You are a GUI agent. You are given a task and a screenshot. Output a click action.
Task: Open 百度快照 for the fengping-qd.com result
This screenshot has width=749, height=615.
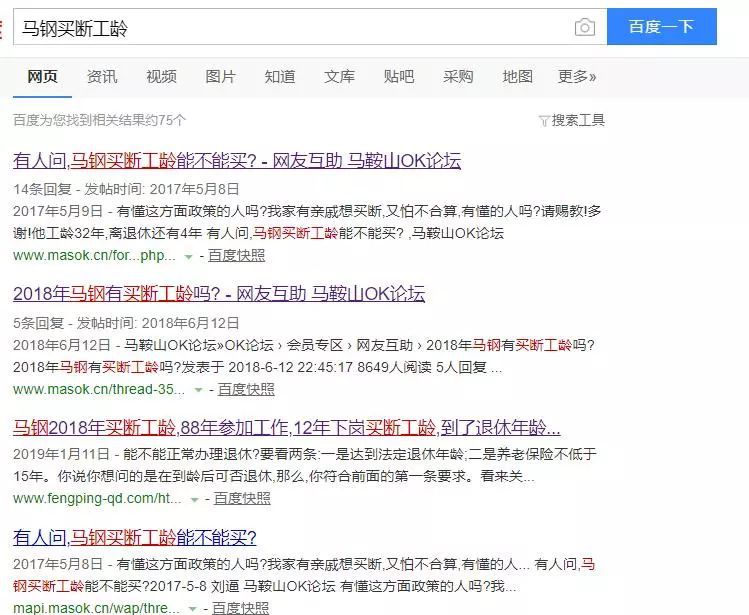coord(242,498)
